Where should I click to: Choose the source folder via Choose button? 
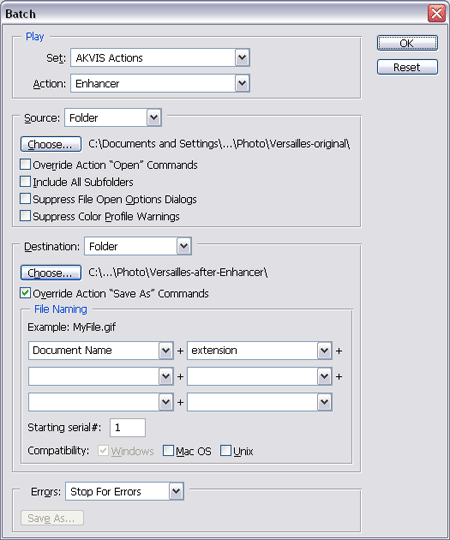pyautogui.click(x=51, y=144)
